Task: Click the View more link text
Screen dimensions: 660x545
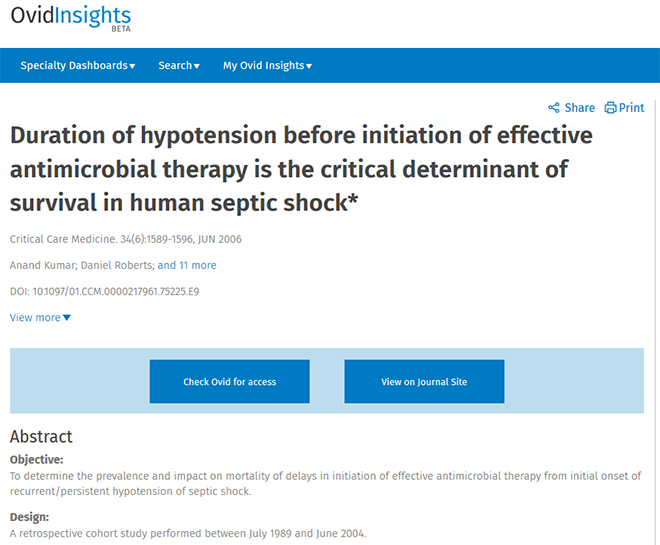Action: coord(35,318)
